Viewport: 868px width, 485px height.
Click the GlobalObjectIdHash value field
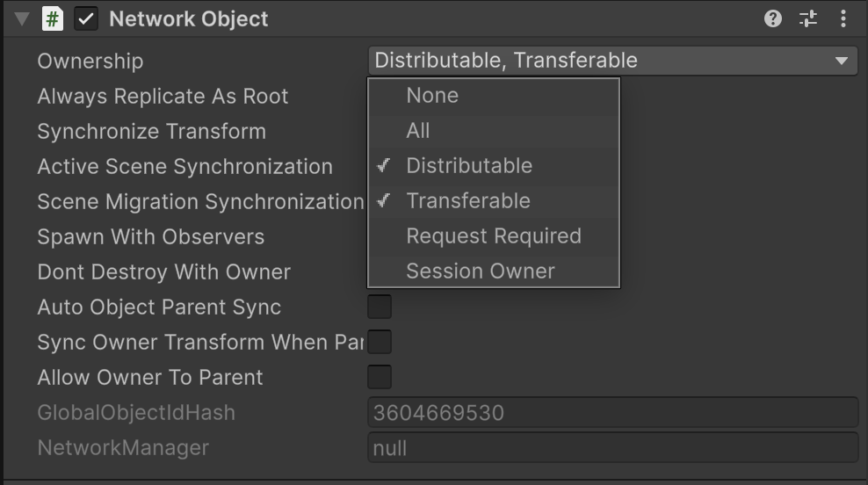(612, 412)
